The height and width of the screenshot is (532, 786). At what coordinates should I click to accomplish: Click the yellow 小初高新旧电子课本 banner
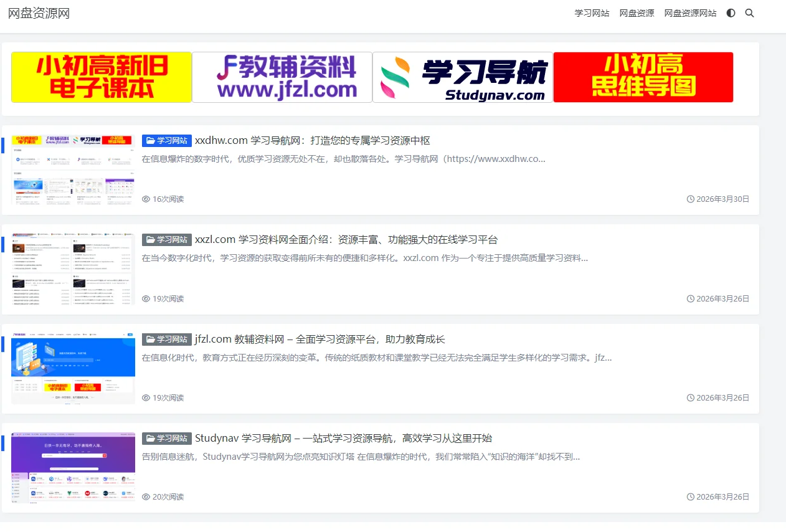[x=101, y=77]
